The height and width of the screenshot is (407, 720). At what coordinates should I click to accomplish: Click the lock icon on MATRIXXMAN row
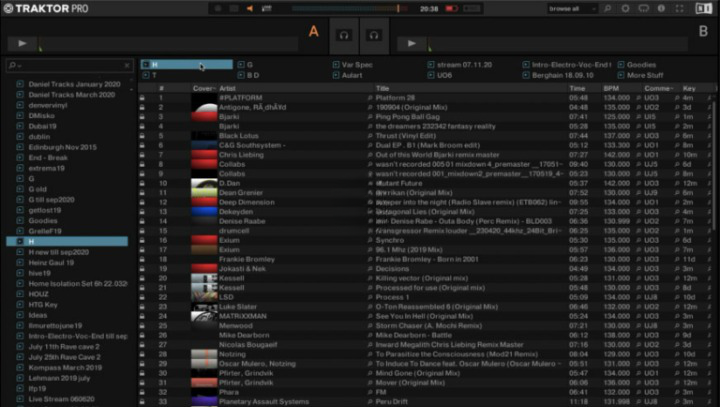tap(142, 317)
